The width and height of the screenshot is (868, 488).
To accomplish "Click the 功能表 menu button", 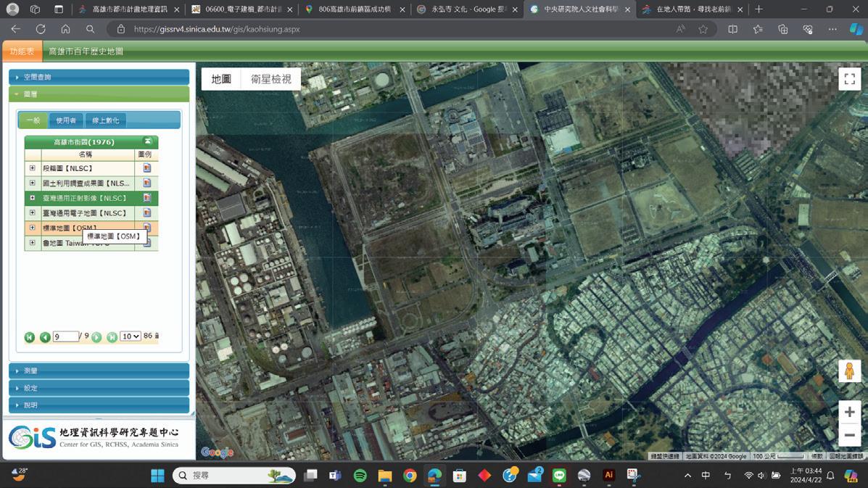I will pyautogui.click(x=22, y=51).
